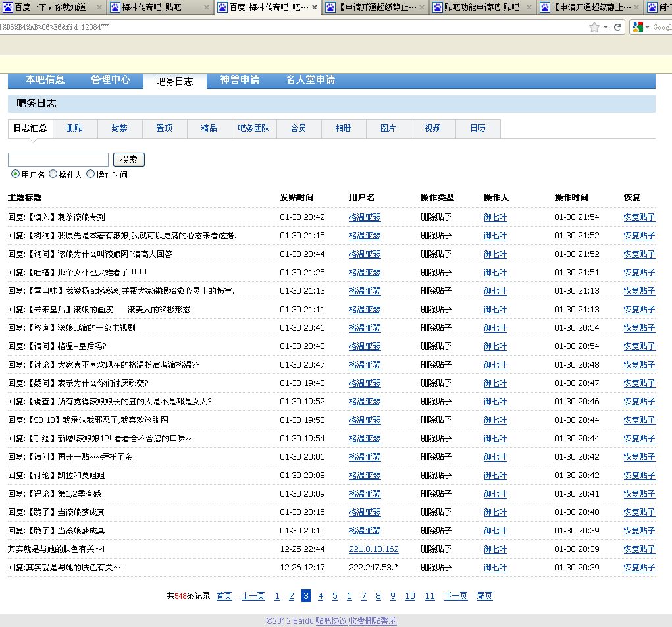Select the 操作时间 radio button
This screenshot has width=672, height=627.
point(90,174)
